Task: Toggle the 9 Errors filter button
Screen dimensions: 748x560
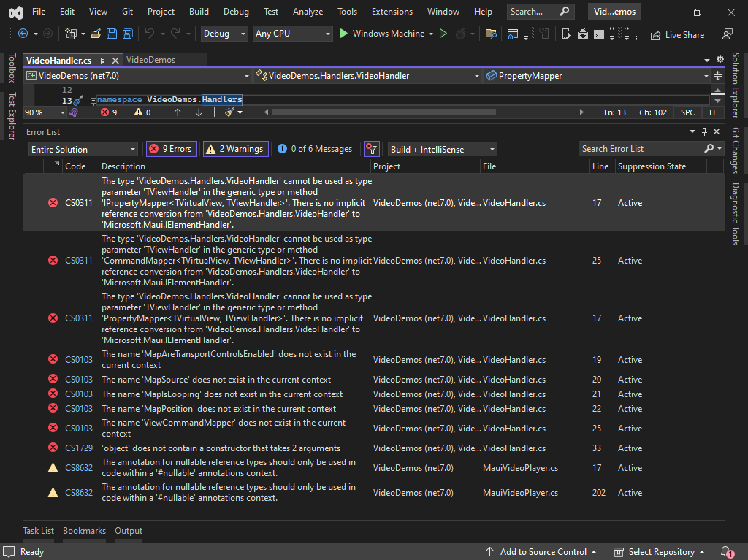Action: click(x=171, y=148)
